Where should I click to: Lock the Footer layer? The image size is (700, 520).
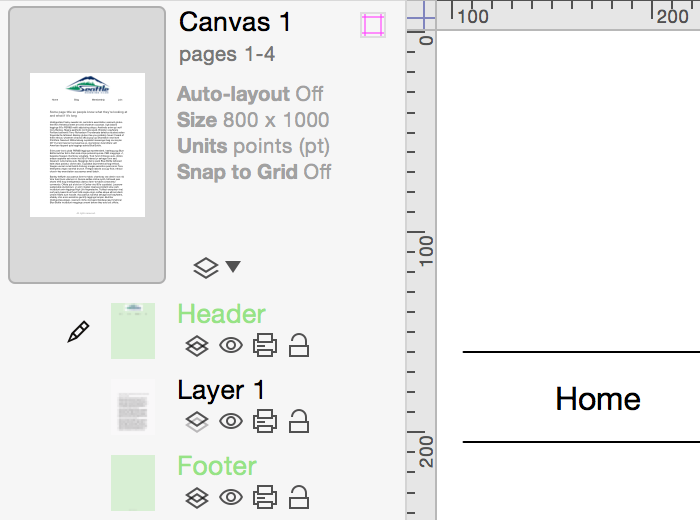[x=299, y=497]
